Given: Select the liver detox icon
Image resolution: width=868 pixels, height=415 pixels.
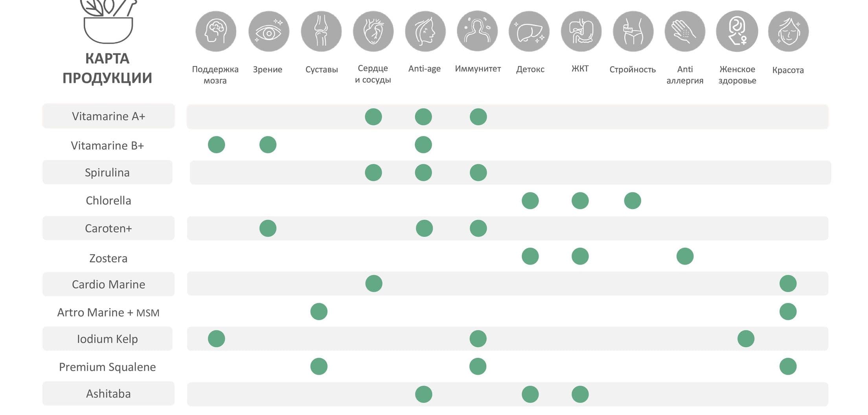Looking at the screenshot, I should point(529,31).
